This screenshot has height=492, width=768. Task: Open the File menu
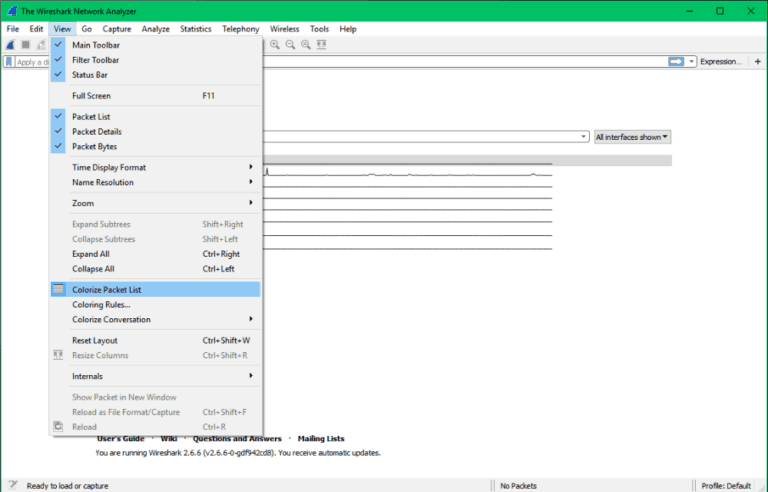point(13,29)
